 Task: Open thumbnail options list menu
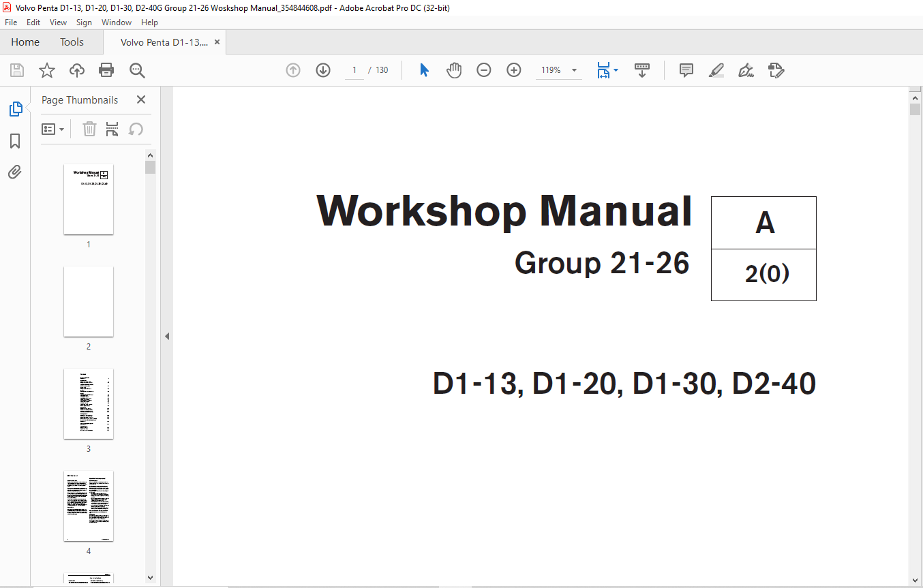point(52,129)
